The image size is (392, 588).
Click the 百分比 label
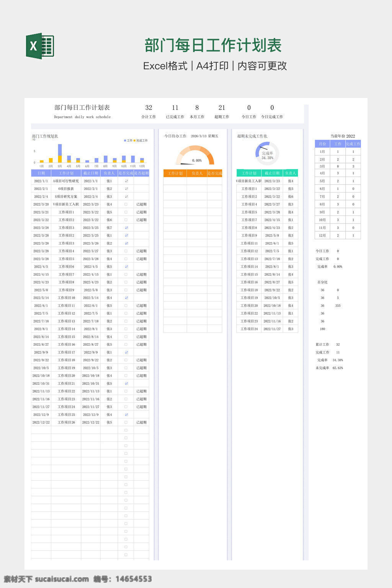pyautogui.click(x=322, y=282)
